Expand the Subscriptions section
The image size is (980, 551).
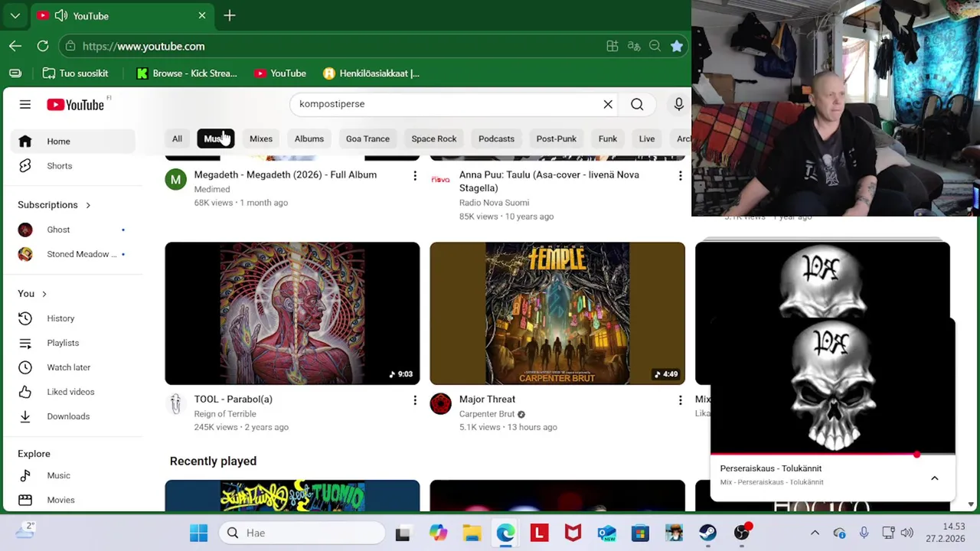tap(54, 205)
